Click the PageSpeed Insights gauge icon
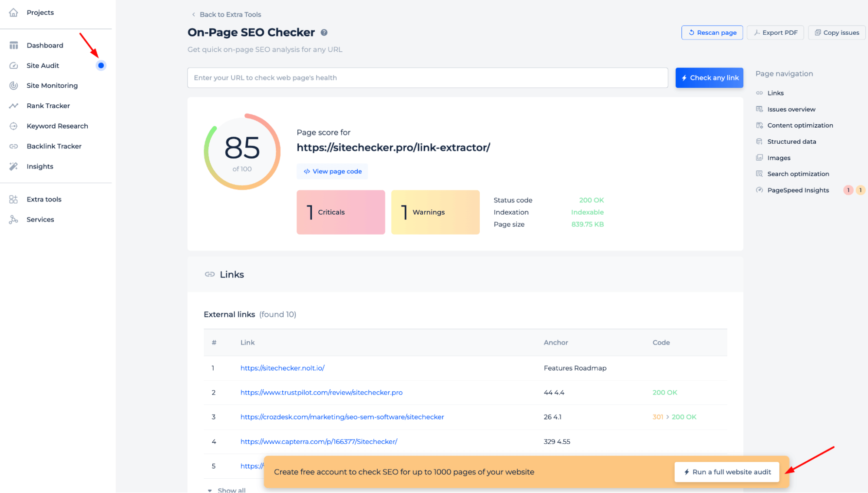 click(759, 190)
